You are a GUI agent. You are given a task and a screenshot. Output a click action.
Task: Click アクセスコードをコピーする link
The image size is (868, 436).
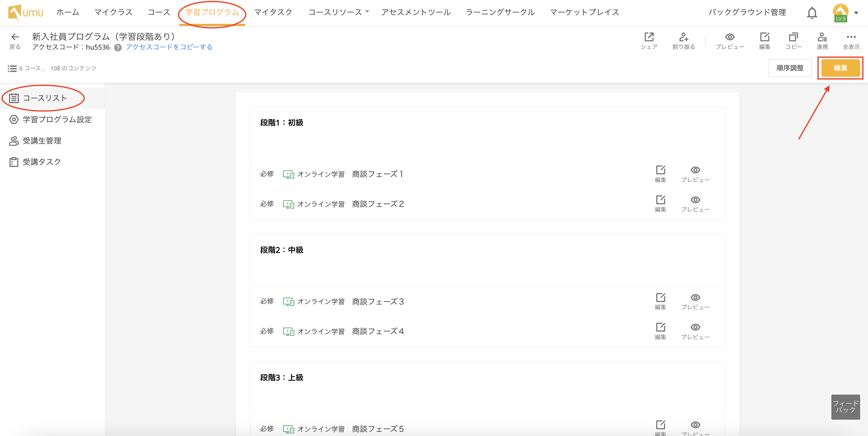169,47
